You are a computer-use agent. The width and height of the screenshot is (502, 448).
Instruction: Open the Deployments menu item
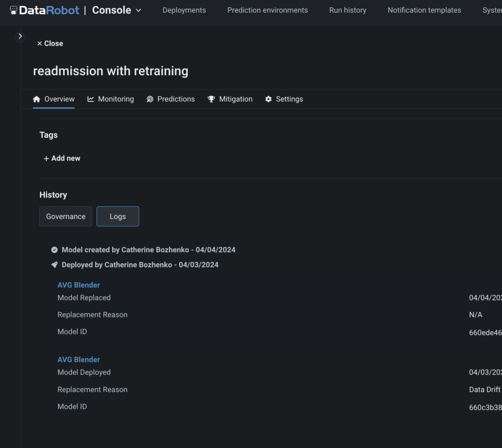[x=184, y=10]
